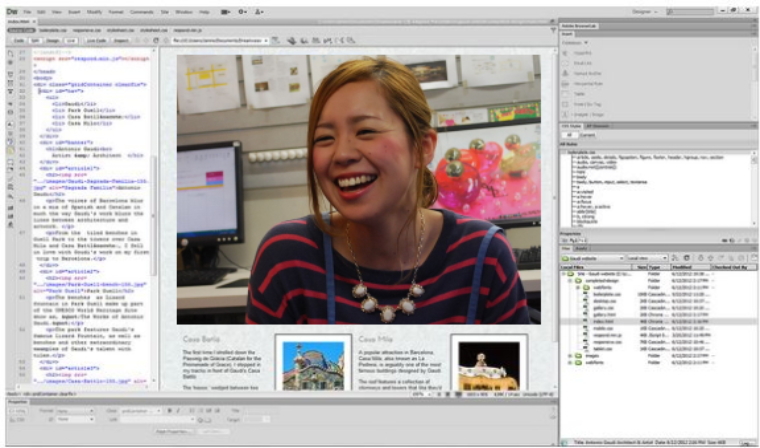Open the Window menu
The height and width of the screenshot is (448, 760).
[x=184, y=12]
